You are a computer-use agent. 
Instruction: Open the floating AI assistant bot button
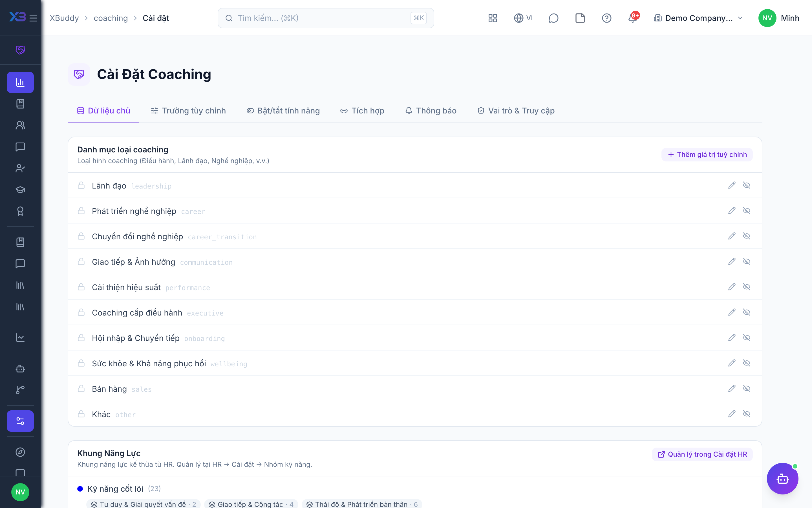tap(782, 478)
